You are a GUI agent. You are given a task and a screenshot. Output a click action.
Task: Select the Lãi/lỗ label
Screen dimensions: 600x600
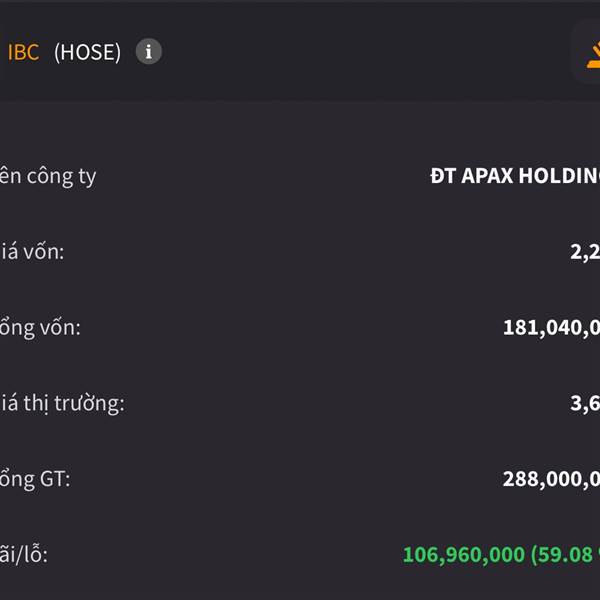click(24, 555)
